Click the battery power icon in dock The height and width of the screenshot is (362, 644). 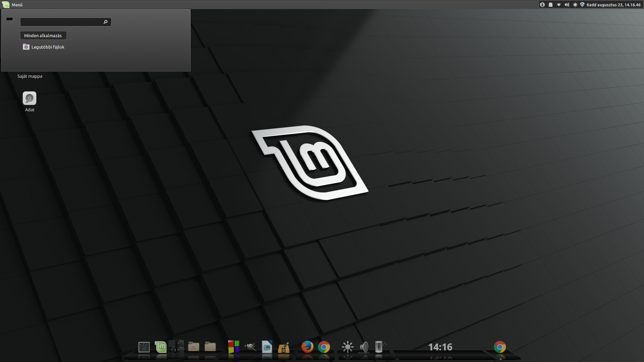tap(380, 347)
